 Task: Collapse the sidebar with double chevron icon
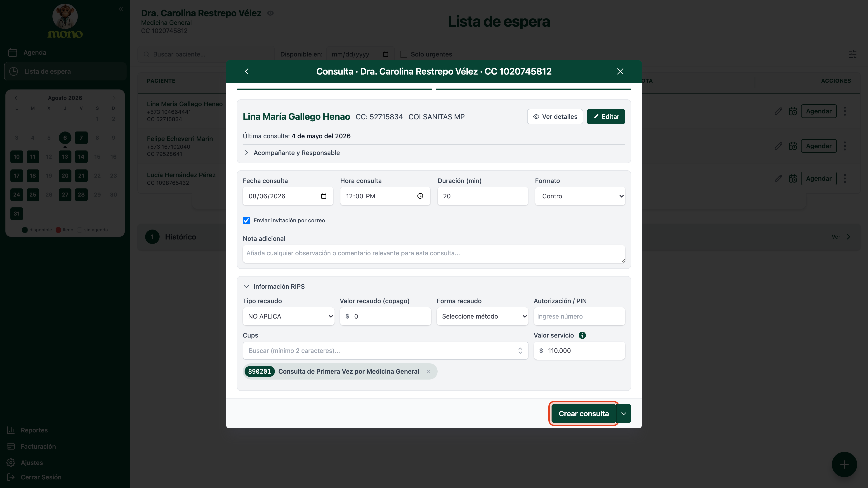(121, 9)
